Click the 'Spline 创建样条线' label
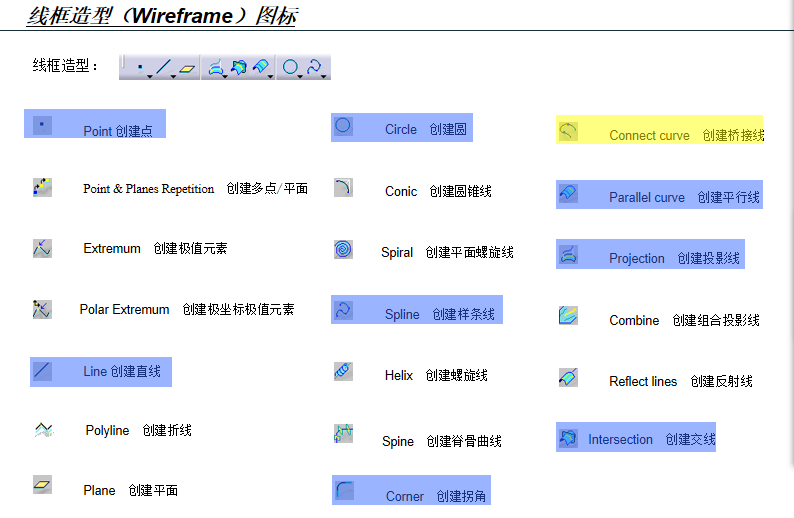The height and width of the screenshot is (518, 794). (440, 314)
